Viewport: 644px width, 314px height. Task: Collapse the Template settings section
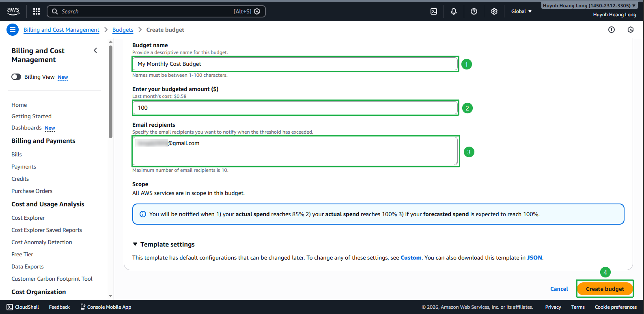point(135,244)
